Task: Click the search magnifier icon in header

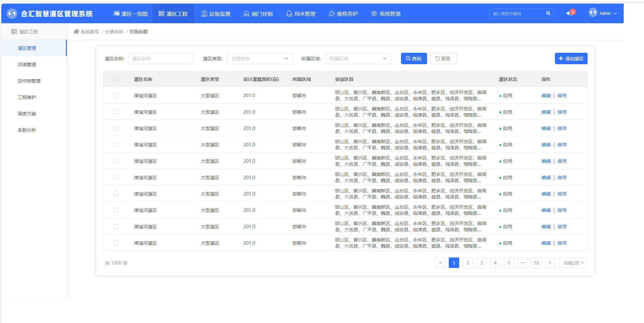Action: (x=548, y=13)
